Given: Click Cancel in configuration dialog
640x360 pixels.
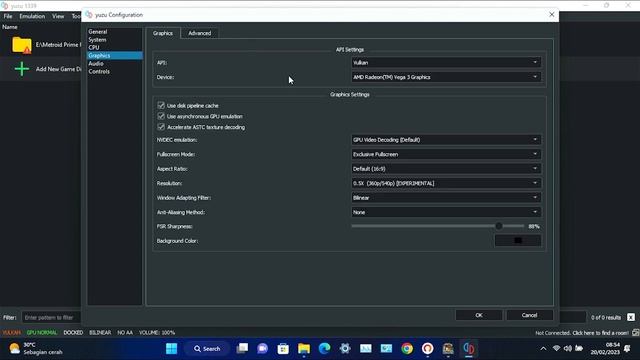Looking at the screenshot, I should click(529, 315).
